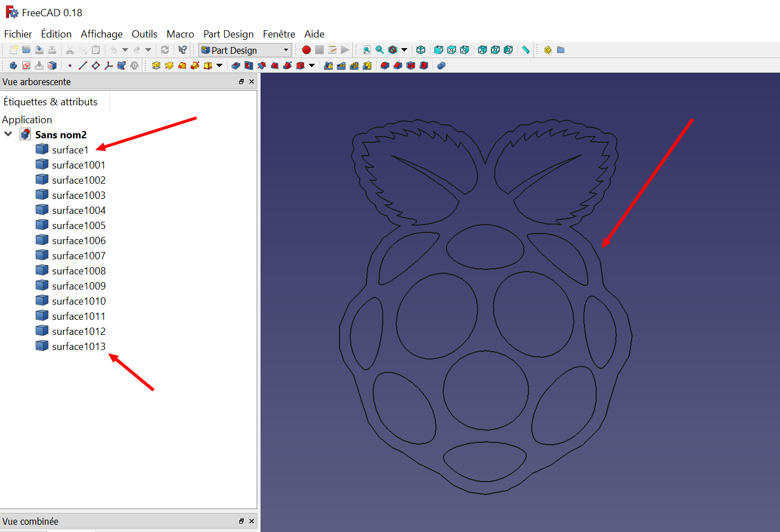Open subtractive primitives dropdown arrow
The height and width of the screenshot is (532, 780).
pos(312,66)
